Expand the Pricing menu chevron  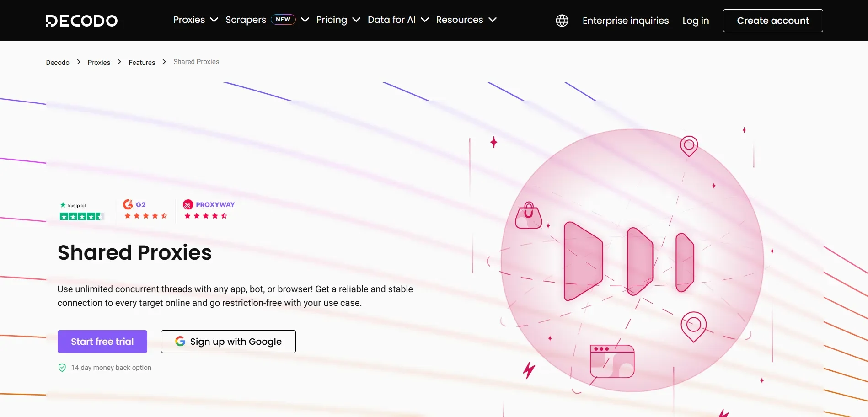[356, 20]
